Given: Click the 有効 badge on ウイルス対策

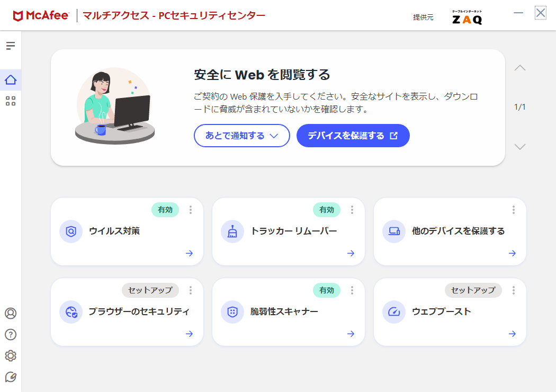Looking at the screenshot, I should coord(165,210).
